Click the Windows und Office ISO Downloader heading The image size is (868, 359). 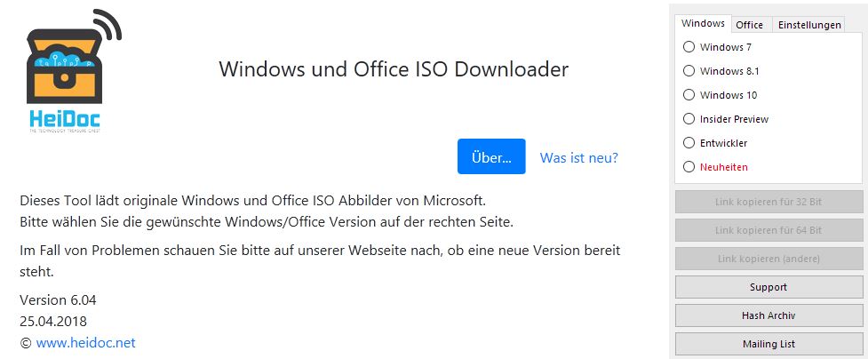click(x=394, y=69)
